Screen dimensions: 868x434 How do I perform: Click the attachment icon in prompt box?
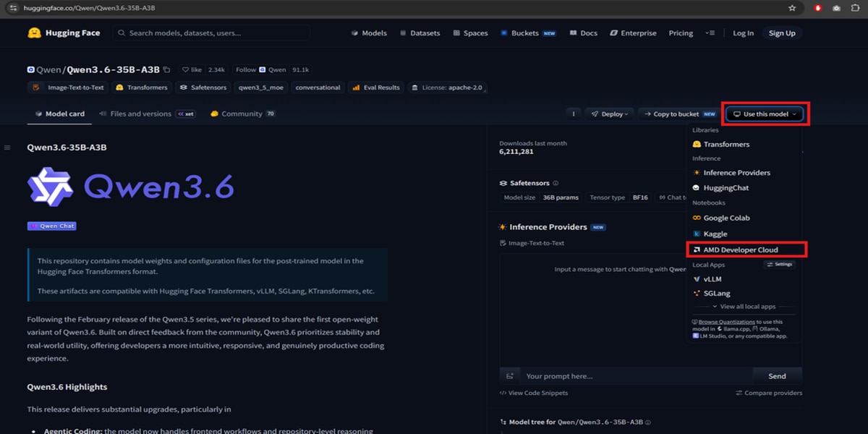pyautogui.click(x=510, y=376)
